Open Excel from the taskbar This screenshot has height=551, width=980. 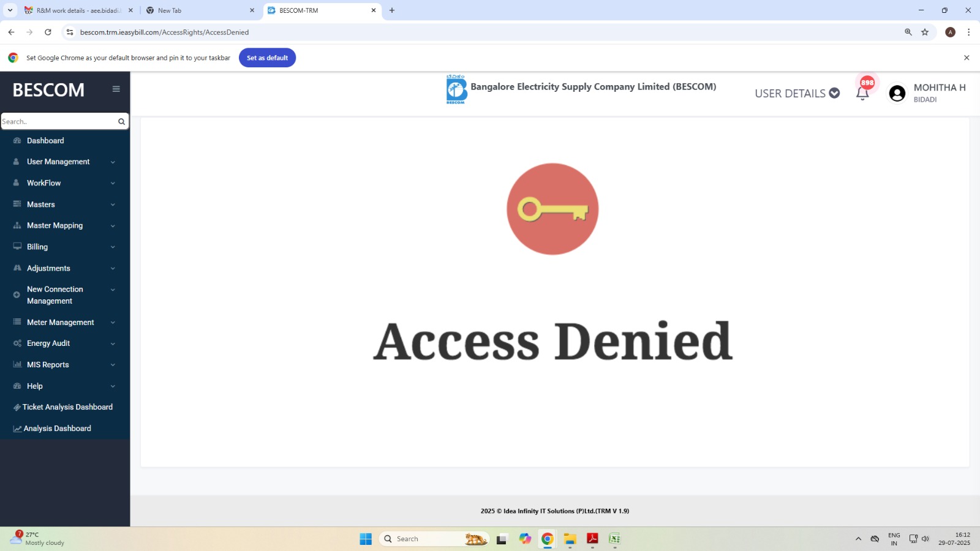[x=614, y=539]
